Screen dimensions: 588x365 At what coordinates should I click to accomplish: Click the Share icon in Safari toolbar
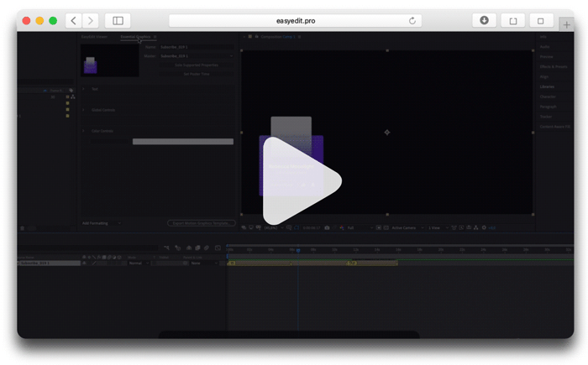point(513,21)
